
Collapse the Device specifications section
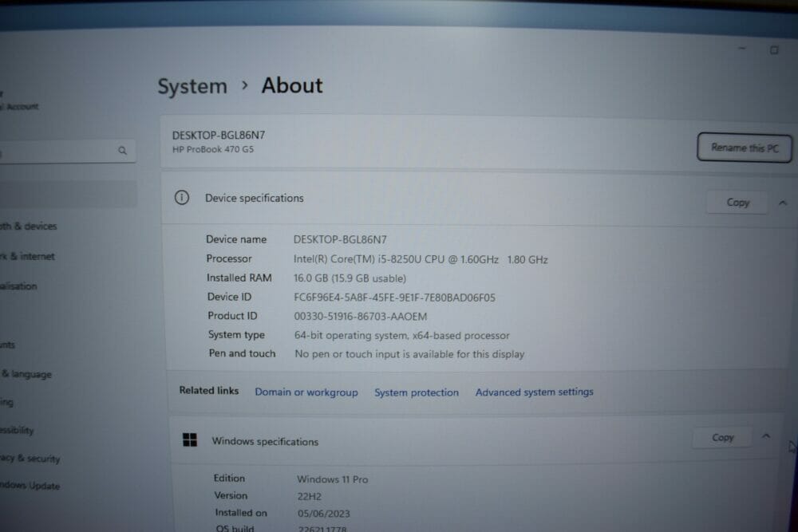pyautogui.click(x=782, y=203)
